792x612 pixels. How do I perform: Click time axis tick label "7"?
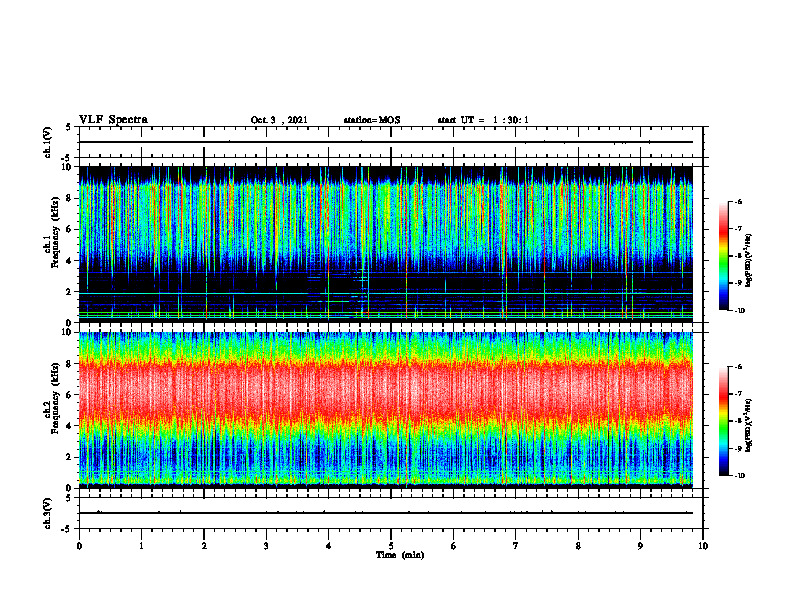click(516, 546)
